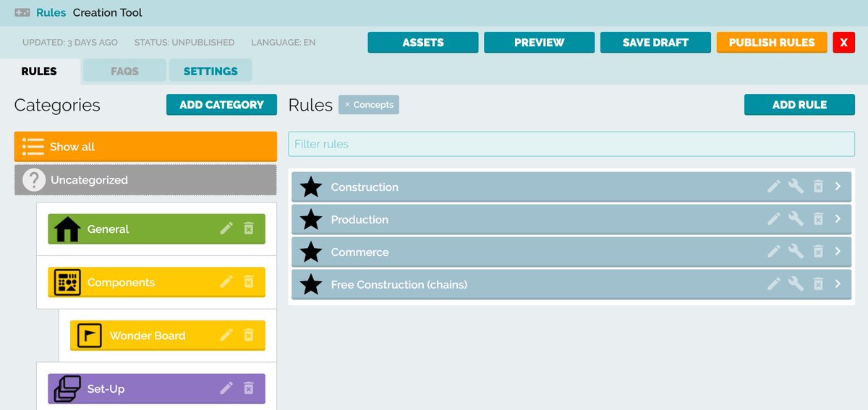Open wrench settings for Commerce rule

796,252
